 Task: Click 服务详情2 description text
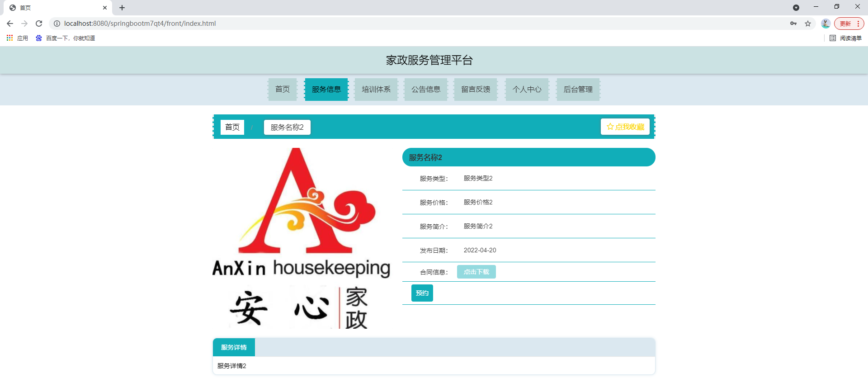[x=231, y=366]
